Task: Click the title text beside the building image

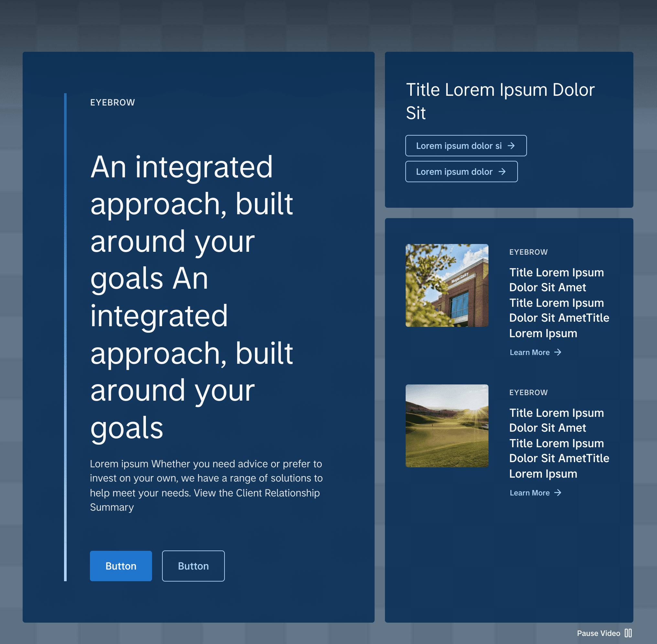Action: click(559, 303)
